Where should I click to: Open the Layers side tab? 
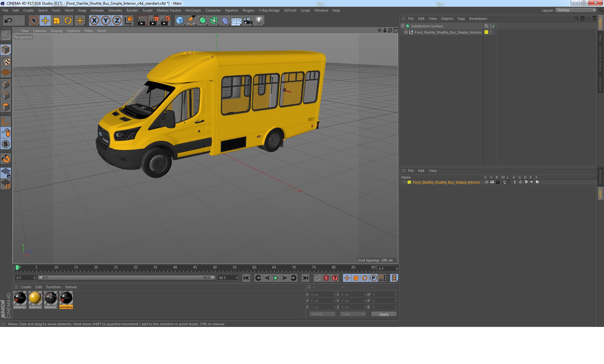click(x=600, y=194)
